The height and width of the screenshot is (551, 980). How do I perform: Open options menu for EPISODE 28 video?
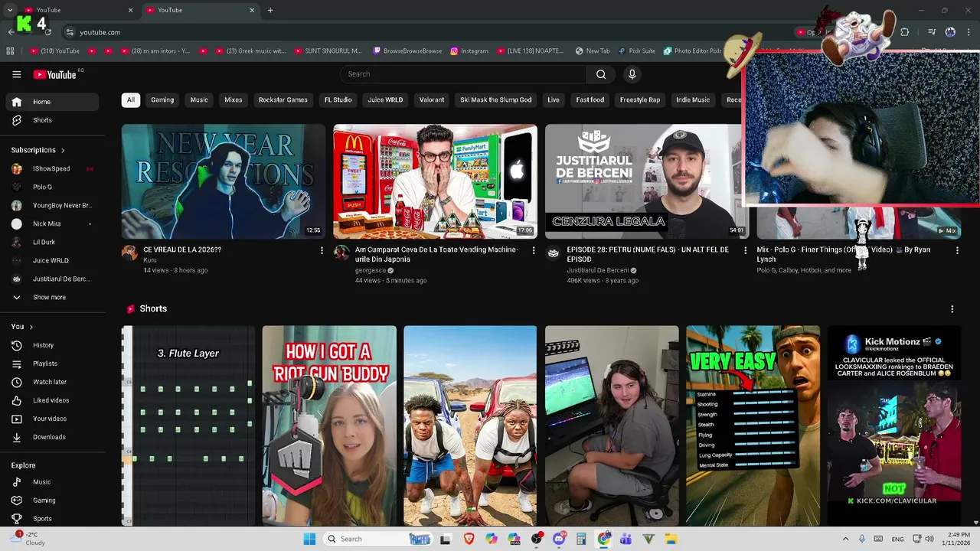[x=746, y=250]
